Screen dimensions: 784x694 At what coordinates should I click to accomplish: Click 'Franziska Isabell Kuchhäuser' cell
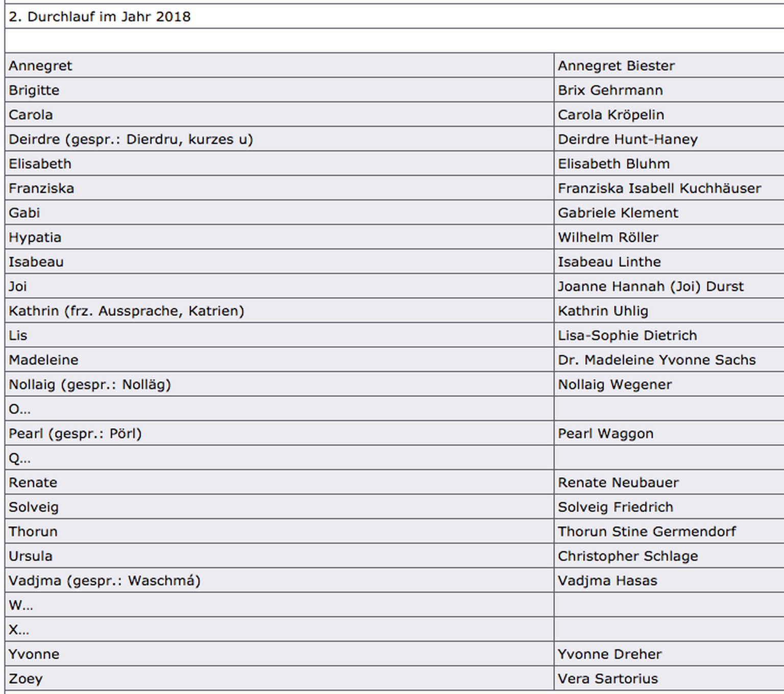pyautogui.click(x=659, y=188)
